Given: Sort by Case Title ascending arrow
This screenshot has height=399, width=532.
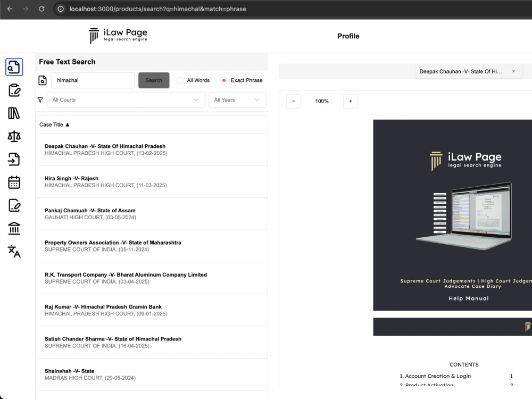Looking at the screenshot, I should 68,124.
